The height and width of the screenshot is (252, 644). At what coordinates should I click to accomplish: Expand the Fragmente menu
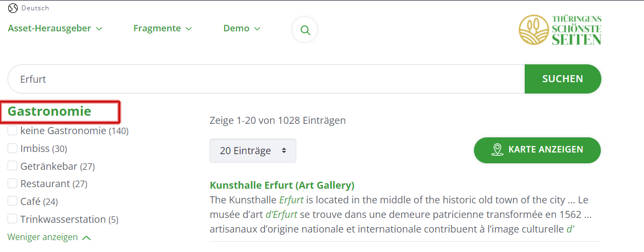(x=162, y=29)
